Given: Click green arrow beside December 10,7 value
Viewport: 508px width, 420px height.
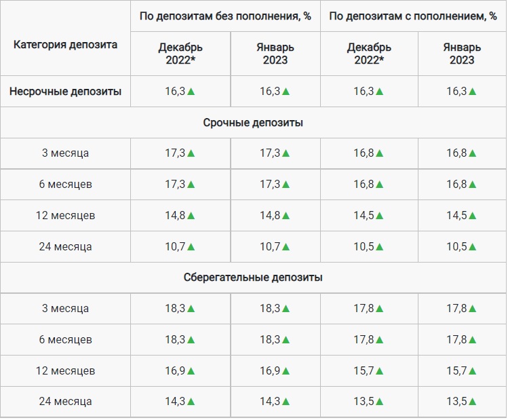Looking at the screenshot, I should [191, 247].
